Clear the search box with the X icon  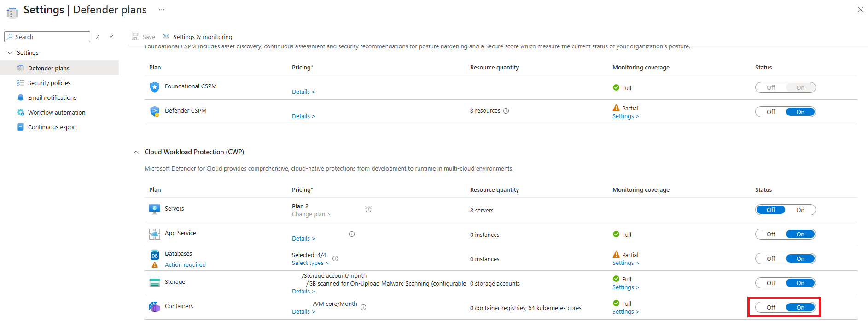point(98,37)
